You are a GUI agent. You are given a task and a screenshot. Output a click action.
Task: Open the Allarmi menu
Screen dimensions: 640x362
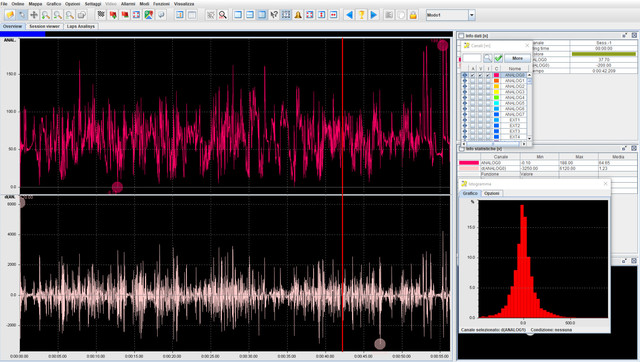tap(128, 4)
